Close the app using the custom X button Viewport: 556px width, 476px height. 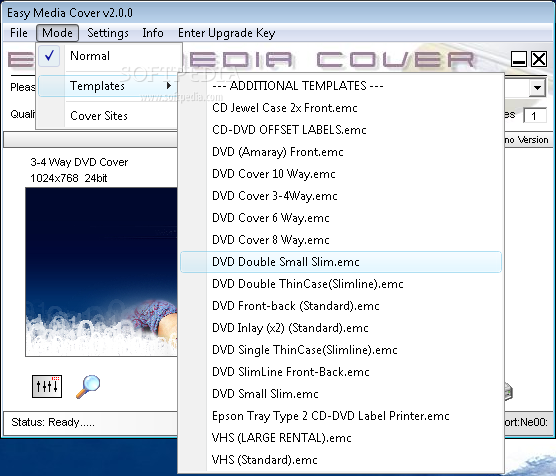click(539, 59)
